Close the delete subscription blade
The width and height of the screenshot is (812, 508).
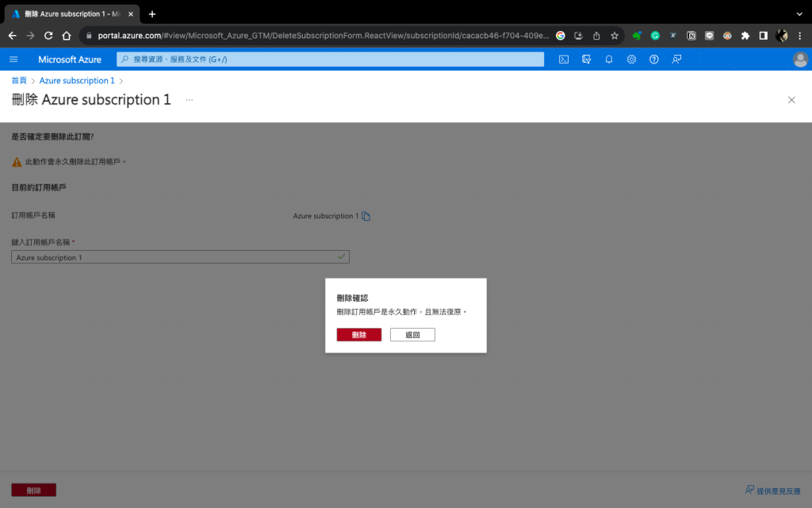pyautogui.click(x=791, y=100)
